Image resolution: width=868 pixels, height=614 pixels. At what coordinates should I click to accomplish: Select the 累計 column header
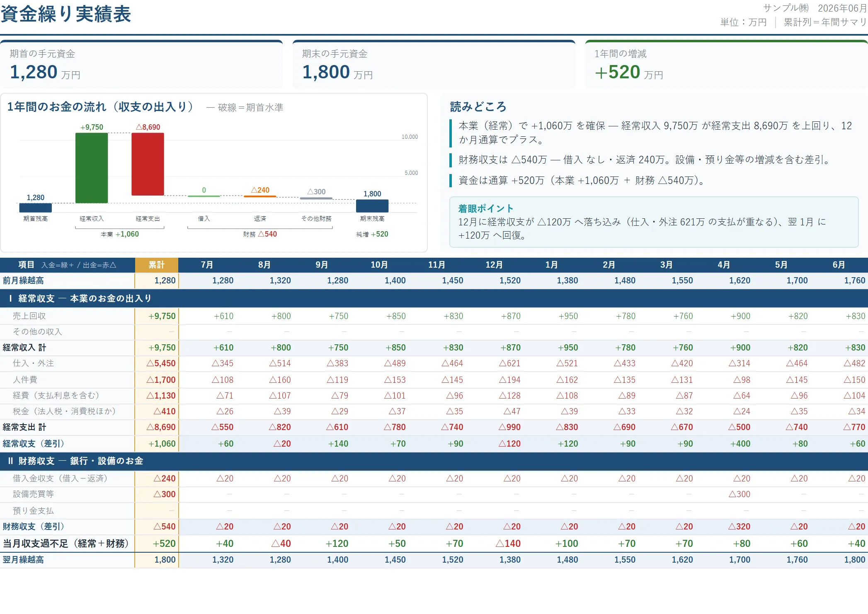(157, 265)
